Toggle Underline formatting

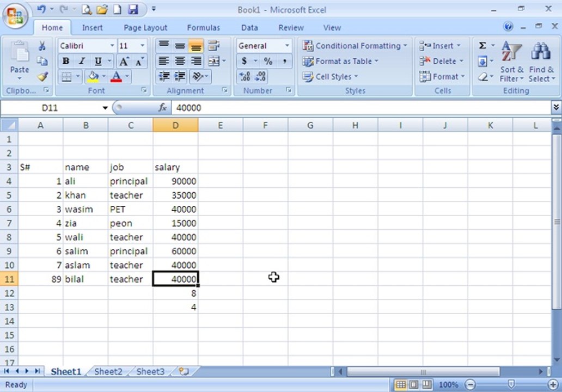click(98, 62)
